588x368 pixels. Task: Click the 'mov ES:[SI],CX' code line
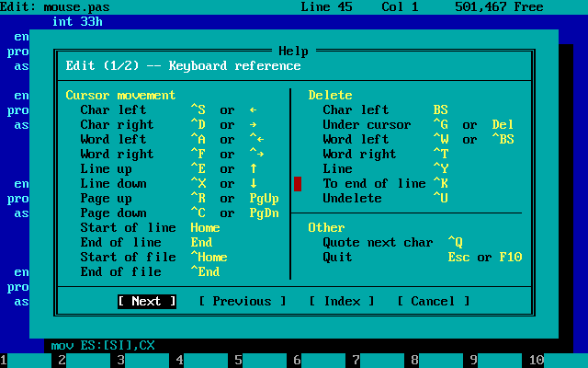[x=103, y=346]
